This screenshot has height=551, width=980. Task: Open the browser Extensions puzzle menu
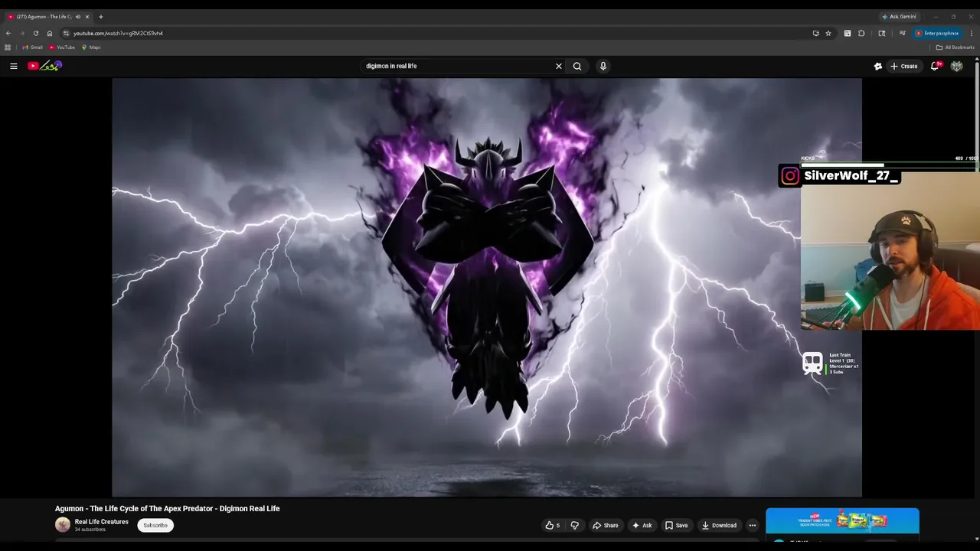tap(861, 33)
